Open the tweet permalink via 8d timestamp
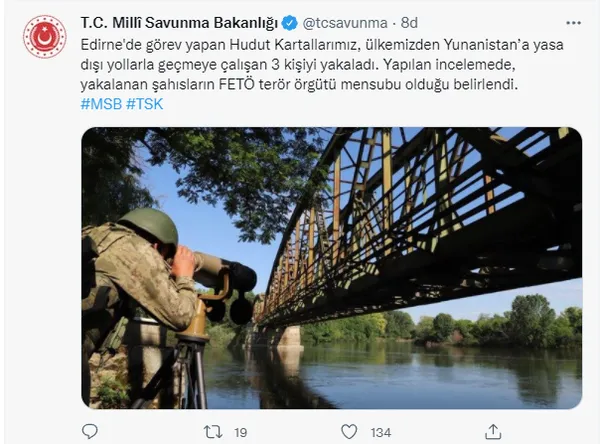The width and height of the screenshot is (600, 444). click(x=409, y=23)
